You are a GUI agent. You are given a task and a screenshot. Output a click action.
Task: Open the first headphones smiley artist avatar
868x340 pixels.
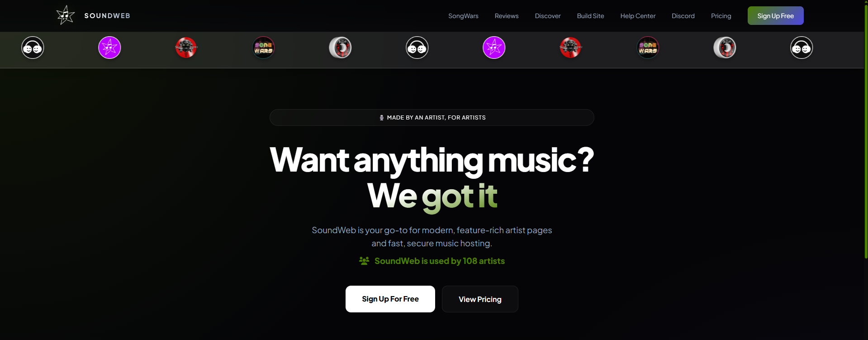33,48
